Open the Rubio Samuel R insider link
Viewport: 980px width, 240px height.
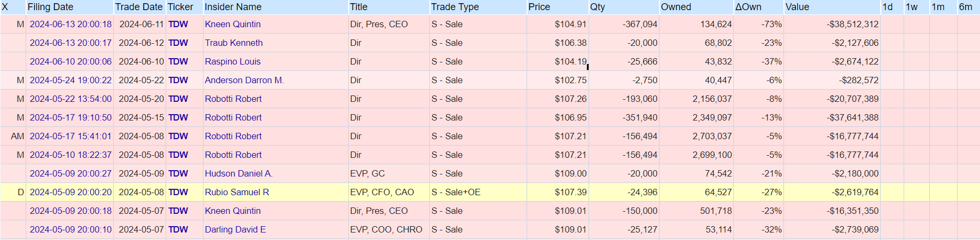(x=237, y=192)
